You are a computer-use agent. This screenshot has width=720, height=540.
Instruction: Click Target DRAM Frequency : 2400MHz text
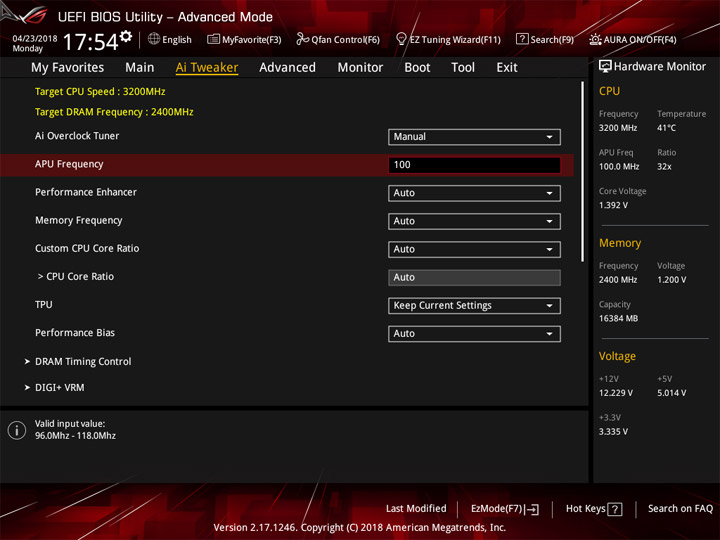114,112
